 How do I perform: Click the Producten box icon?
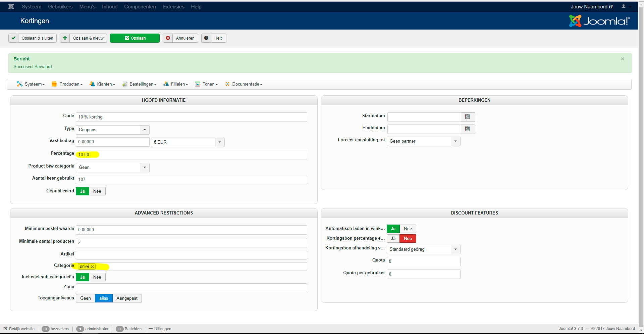coord(54,84)
